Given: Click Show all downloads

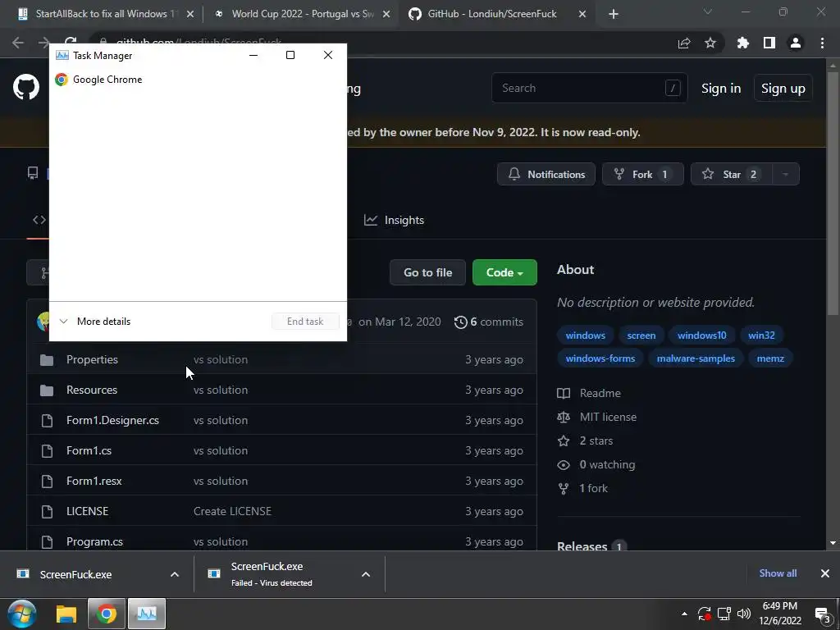Looking at the screenshot, I should pyautogui.click(x=778, y=573).
